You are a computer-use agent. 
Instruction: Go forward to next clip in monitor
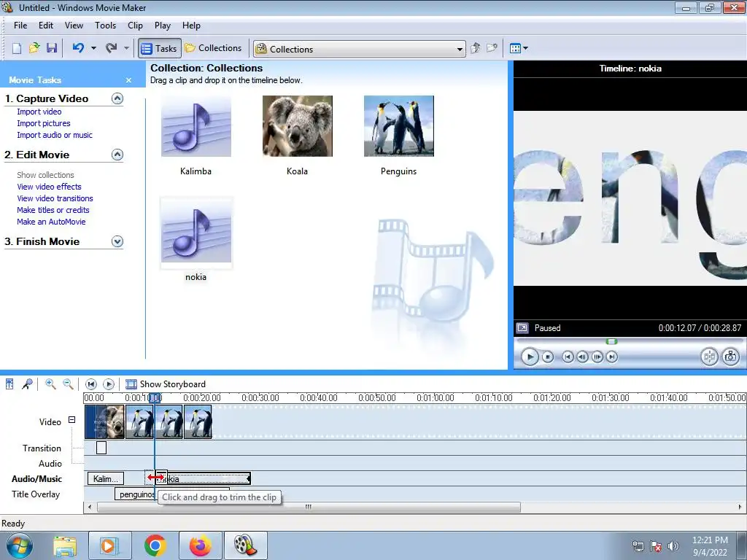(612, 357)
